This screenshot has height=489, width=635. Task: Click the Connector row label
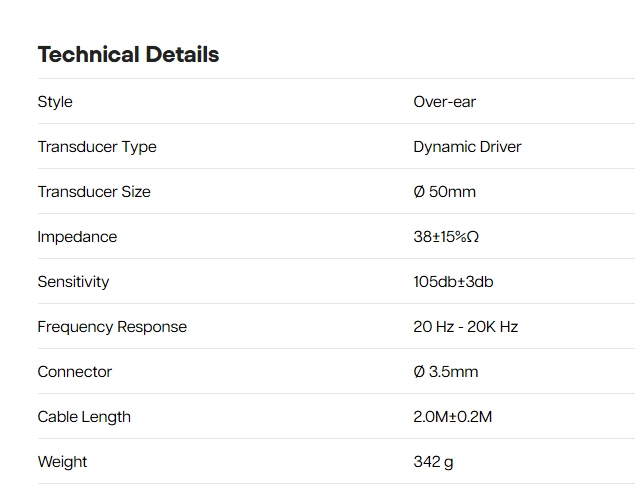[75, 372]
